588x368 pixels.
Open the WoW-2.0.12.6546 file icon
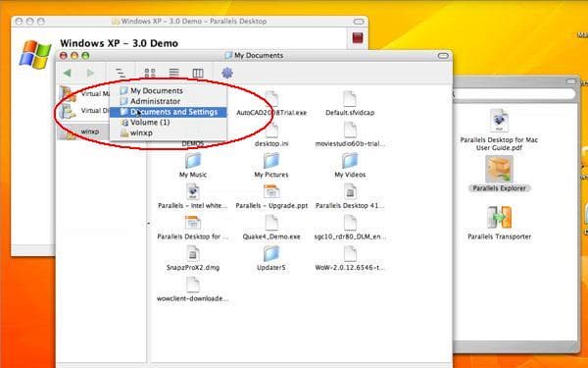click(x=350, y=254)
